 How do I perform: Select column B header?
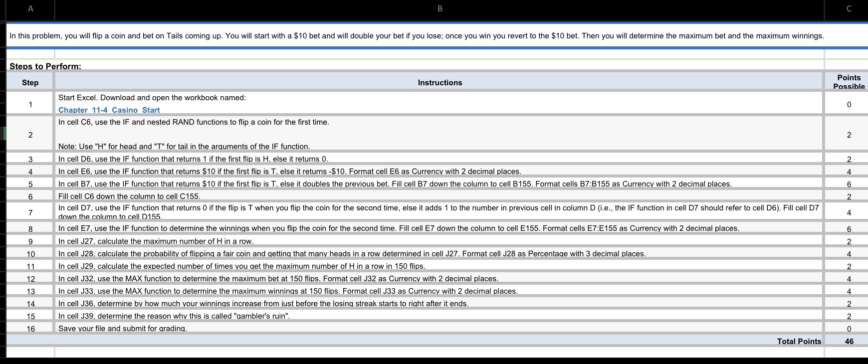coord(439,8)
